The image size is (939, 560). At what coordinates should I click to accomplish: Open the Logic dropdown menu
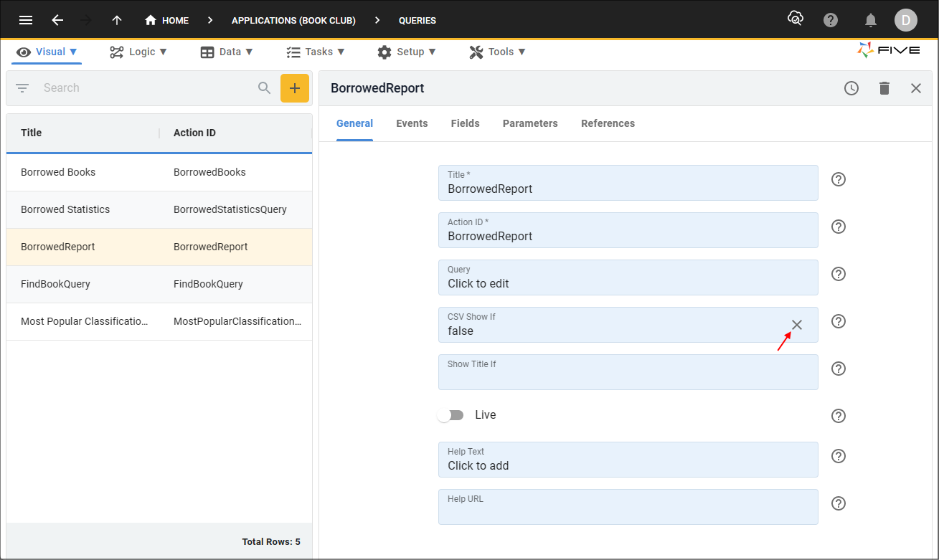pos(138,52)
